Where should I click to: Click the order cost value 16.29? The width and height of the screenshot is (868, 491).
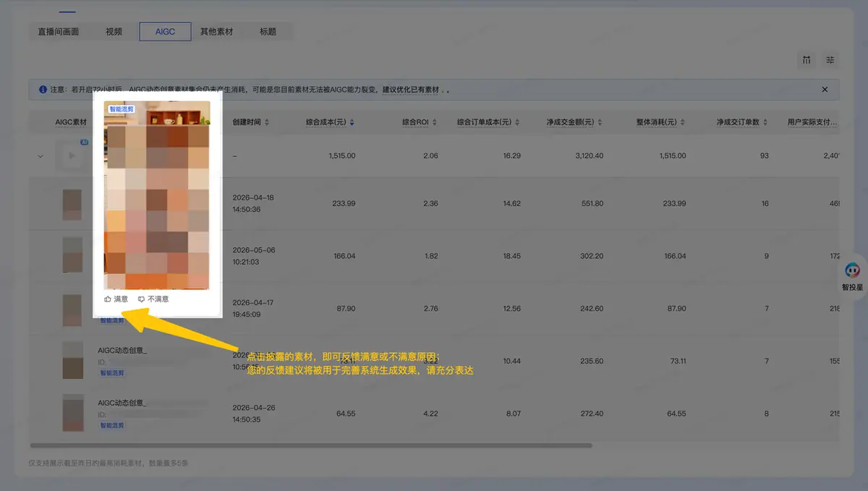pos(511,155)
